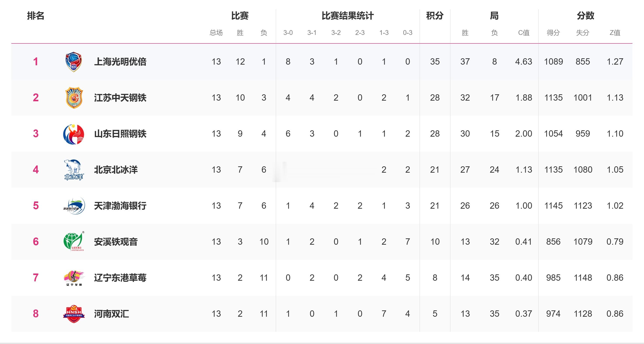
Task: Click the Beijing polar bear team logo
Action: click(x=73, y=170)
